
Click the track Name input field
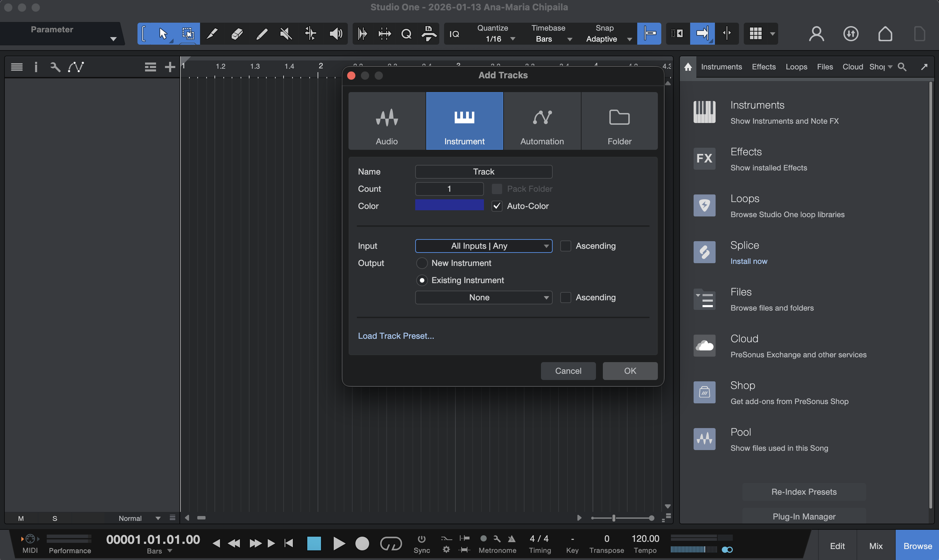(484, 172)
